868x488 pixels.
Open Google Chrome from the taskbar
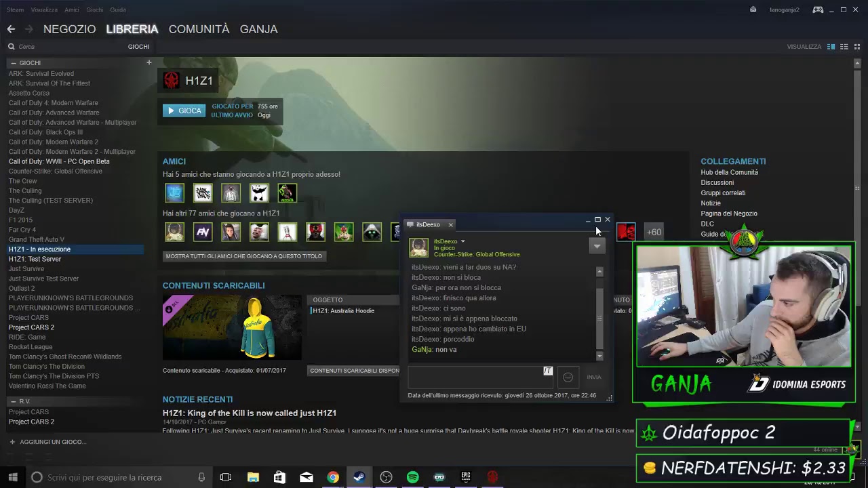pyautogui.click(x=333, y=477)
